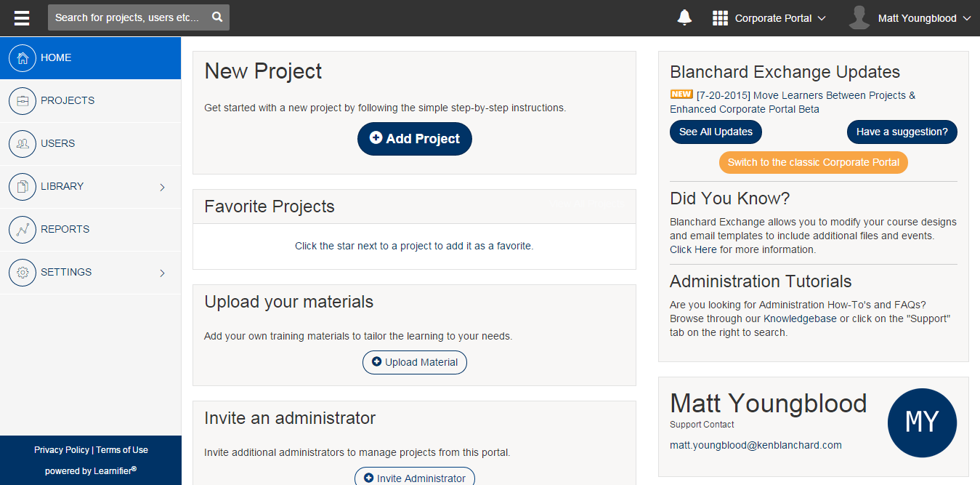The width and height of the screenshot is (980, 485).
Task: Click the Projects briefcase icon
Action: tap(23, 101)
